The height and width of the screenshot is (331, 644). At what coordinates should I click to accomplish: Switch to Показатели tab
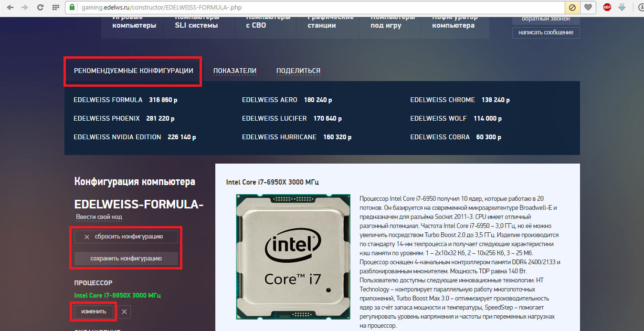pyautogui.click(x=235, y=71)
